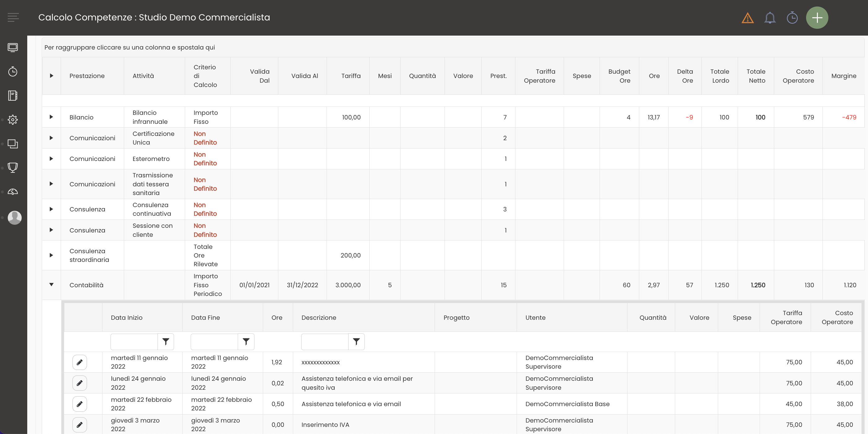Sort by the Totale Netto column header

756,76
